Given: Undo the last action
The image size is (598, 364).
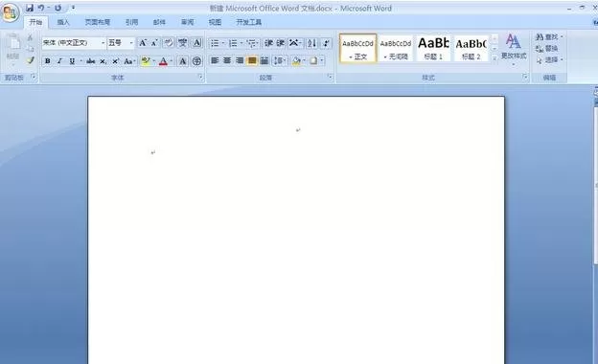Looking at the screenshot, I should 41,8.
